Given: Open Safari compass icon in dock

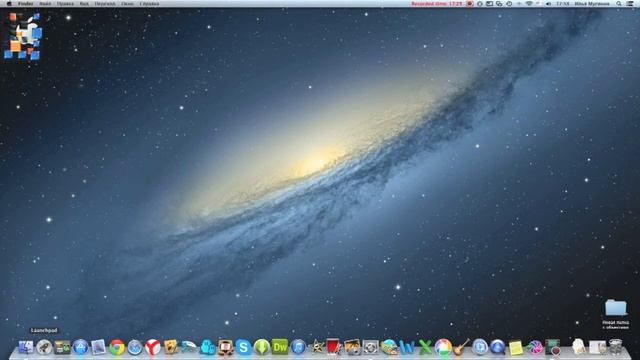Looking at the screenshot, I should (135, 347).
